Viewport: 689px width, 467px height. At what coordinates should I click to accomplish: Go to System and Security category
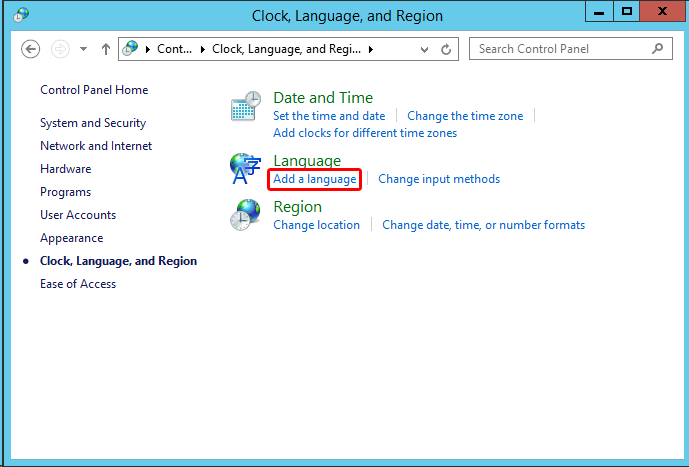click(x=93, y=123)
